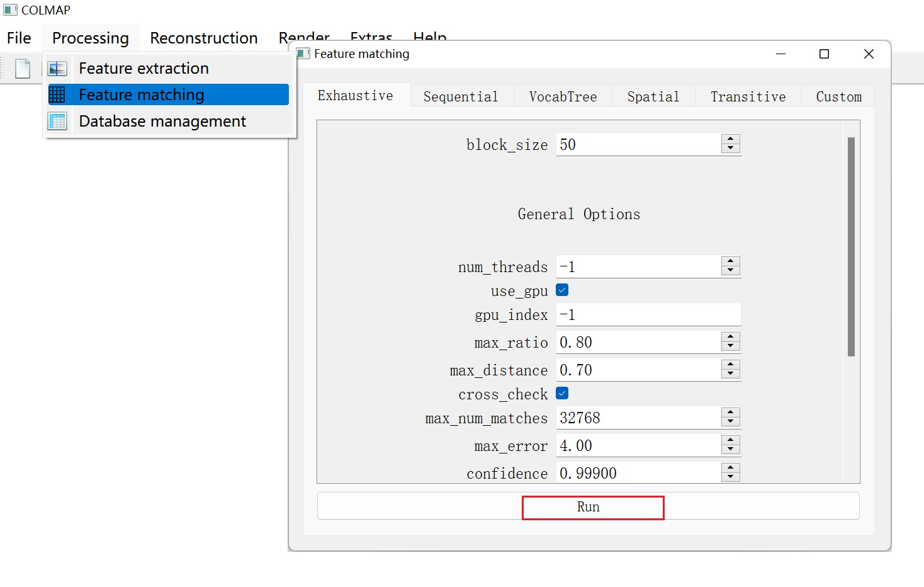The width and height of the screenshot is (924, 587).
Task: Increase confidence with the up arrow
Action: pyautogui.click(x=731, y=468)
